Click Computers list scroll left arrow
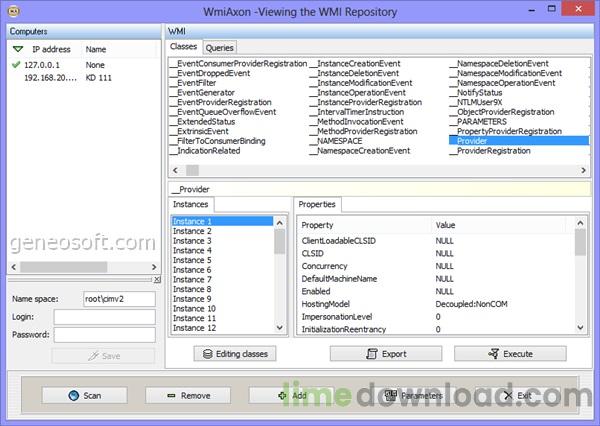Image resolution: width=600 pixels, height=426 pixels. (14, 267)
